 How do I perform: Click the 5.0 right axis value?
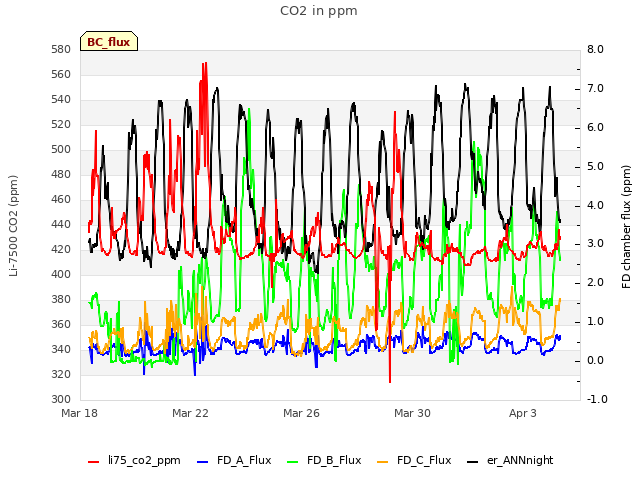pos(596,167)
